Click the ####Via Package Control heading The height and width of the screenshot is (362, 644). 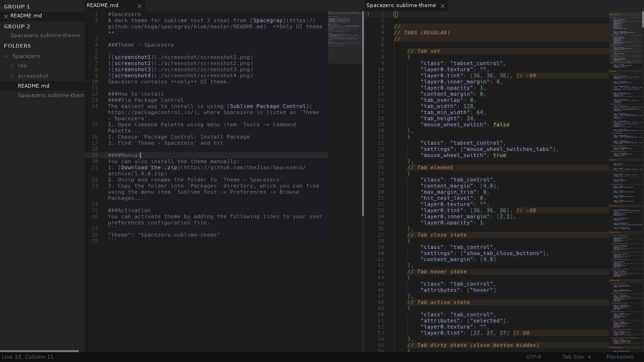coord(146,100)
